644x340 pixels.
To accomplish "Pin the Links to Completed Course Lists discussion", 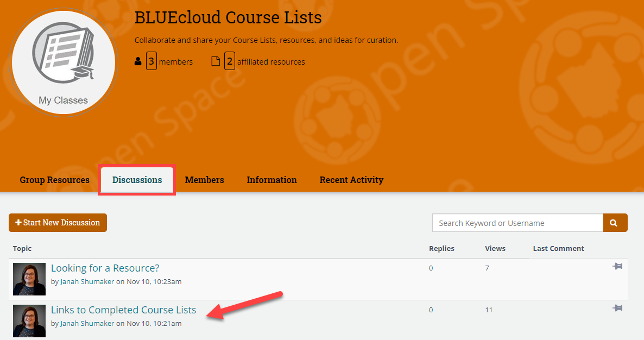I will click(x=617, y=308).
